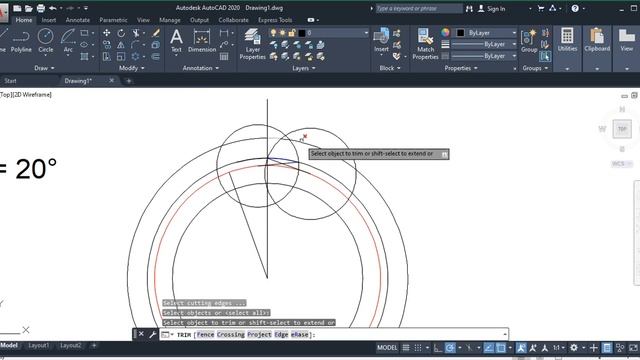Click the Undo arrow in quick access toolbar
The width and height of the screenshot is (640, 360).
(53, 8)
